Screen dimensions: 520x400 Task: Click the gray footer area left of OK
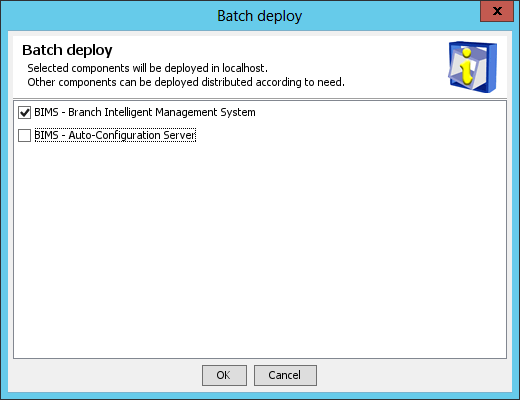tap(105, 375)
